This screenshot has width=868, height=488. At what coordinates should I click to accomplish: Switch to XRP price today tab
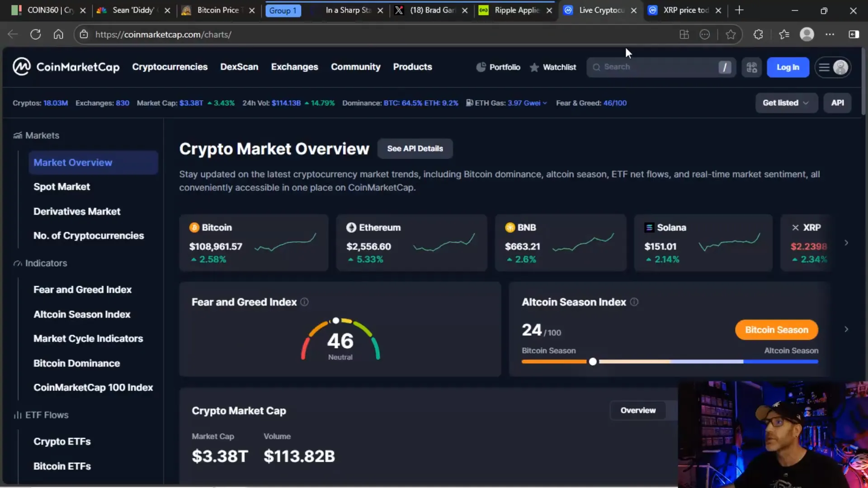686,10
